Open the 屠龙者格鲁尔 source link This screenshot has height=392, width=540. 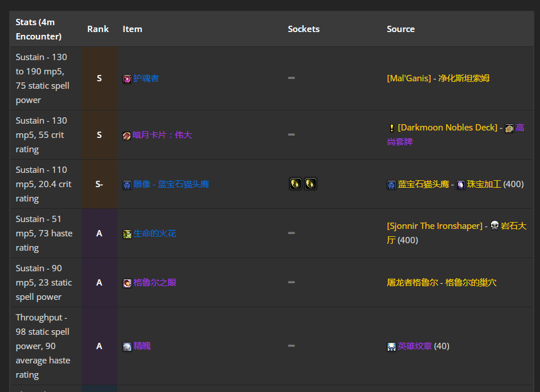point(412,283)
